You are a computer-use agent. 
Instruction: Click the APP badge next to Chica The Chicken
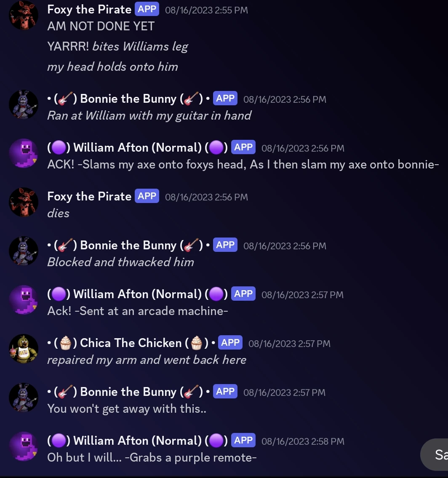230,343
